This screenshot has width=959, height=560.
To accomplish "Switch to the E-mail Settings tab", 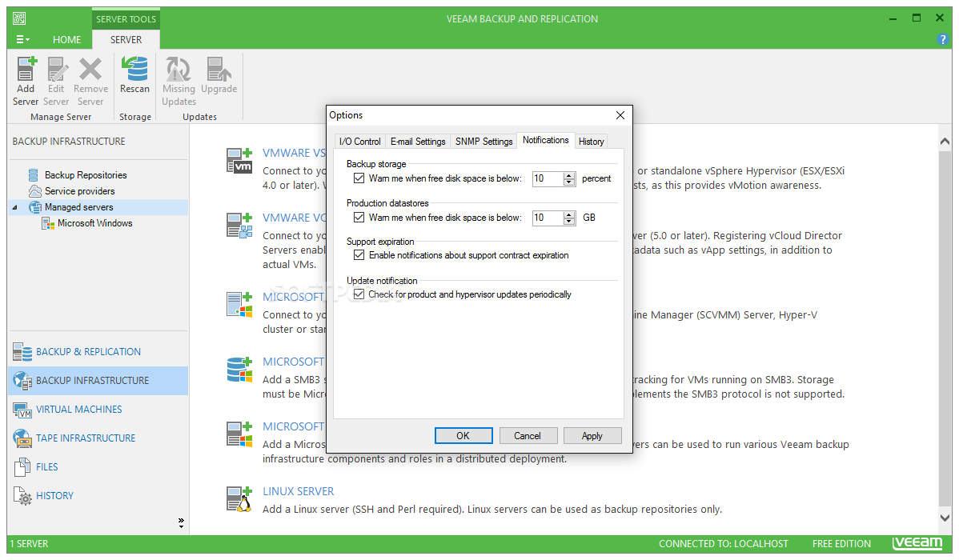I will point(418,142).
